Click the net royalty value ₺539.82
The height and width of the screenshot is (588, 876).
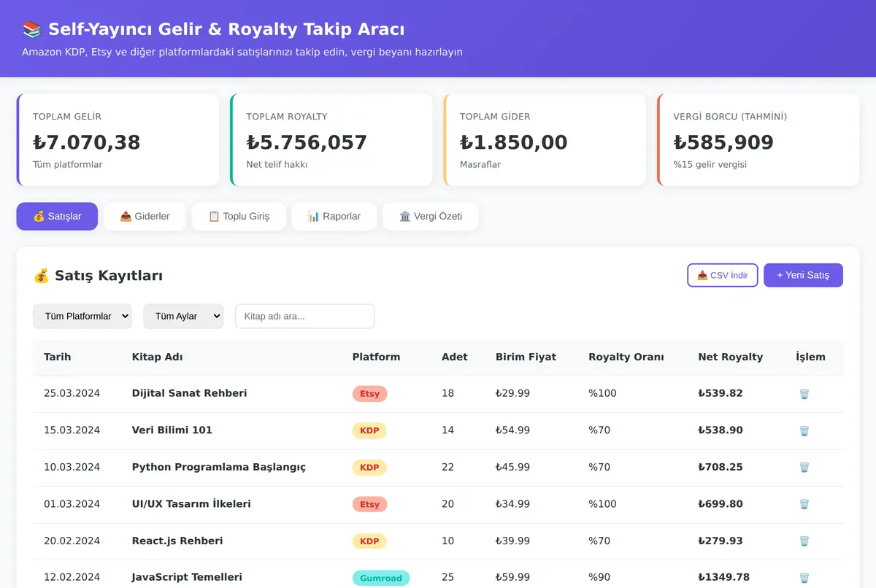point(721,393)
